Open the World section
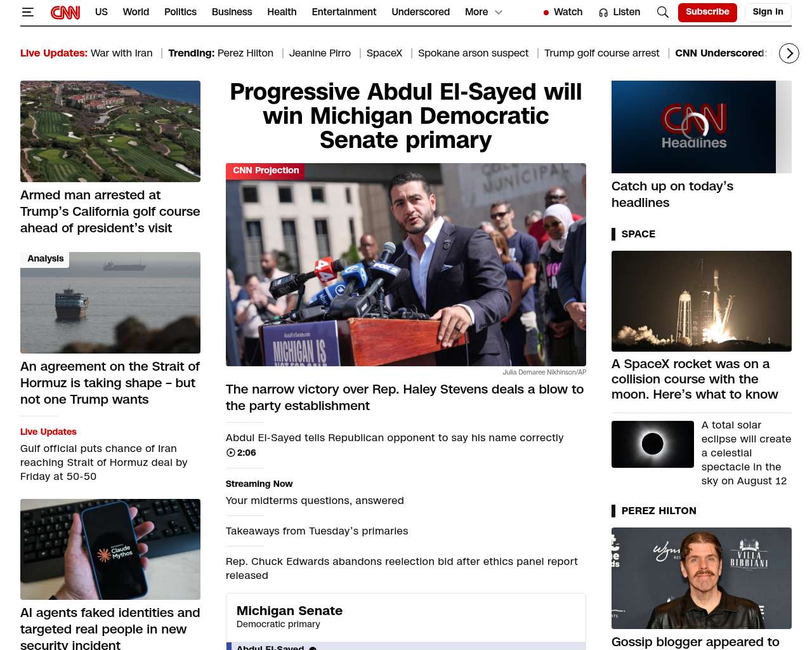The width and height of the screenshot is (812, 650). click(136, 12)
